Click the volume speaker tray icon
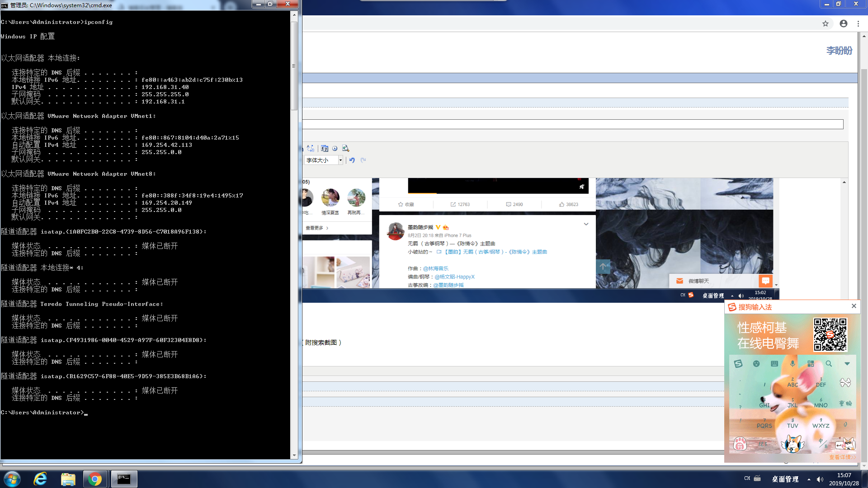Viewport: 868px width, 488px height. point(820,479)
